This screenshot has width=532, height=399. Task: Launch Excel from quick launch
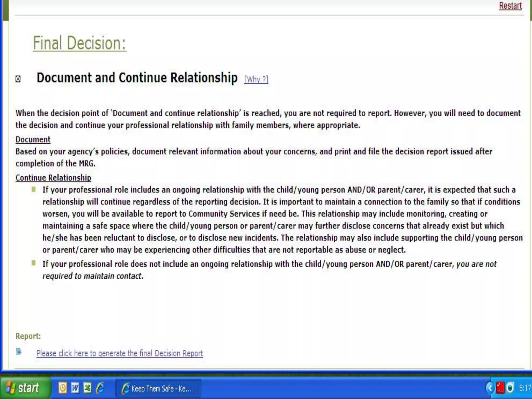pos(88,388)
